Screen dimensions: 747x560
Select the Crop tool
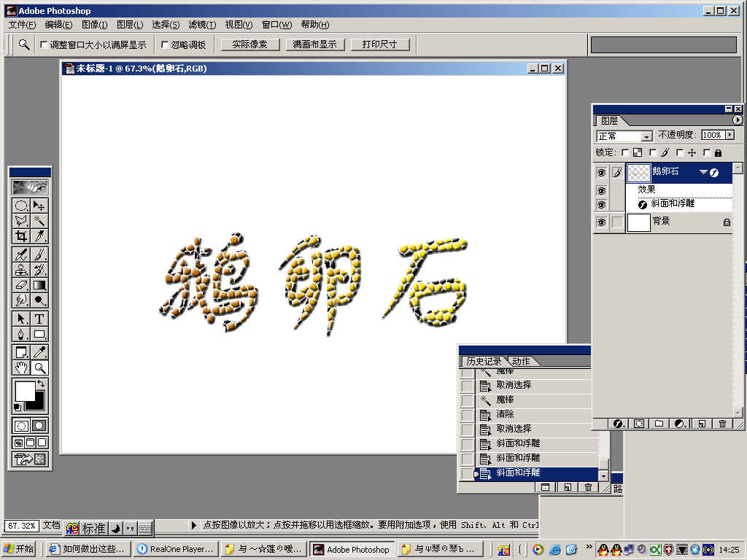(x=21, y=236)
